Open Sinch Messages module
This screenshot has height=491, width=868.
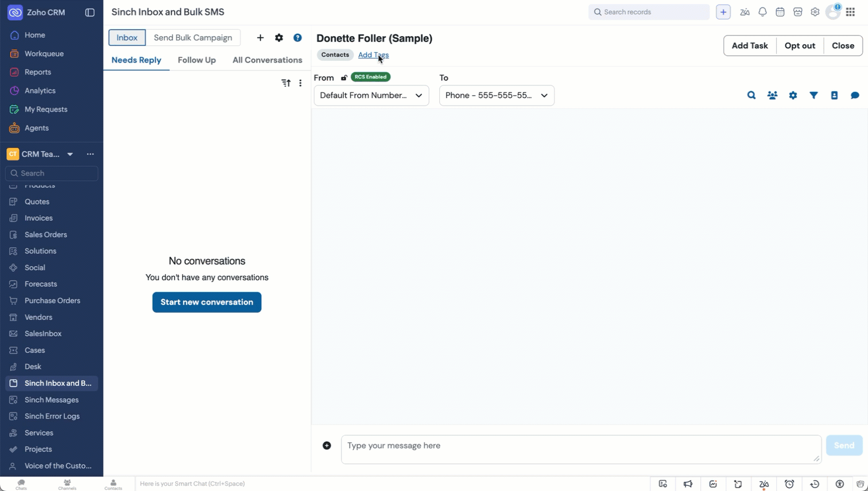52,400
